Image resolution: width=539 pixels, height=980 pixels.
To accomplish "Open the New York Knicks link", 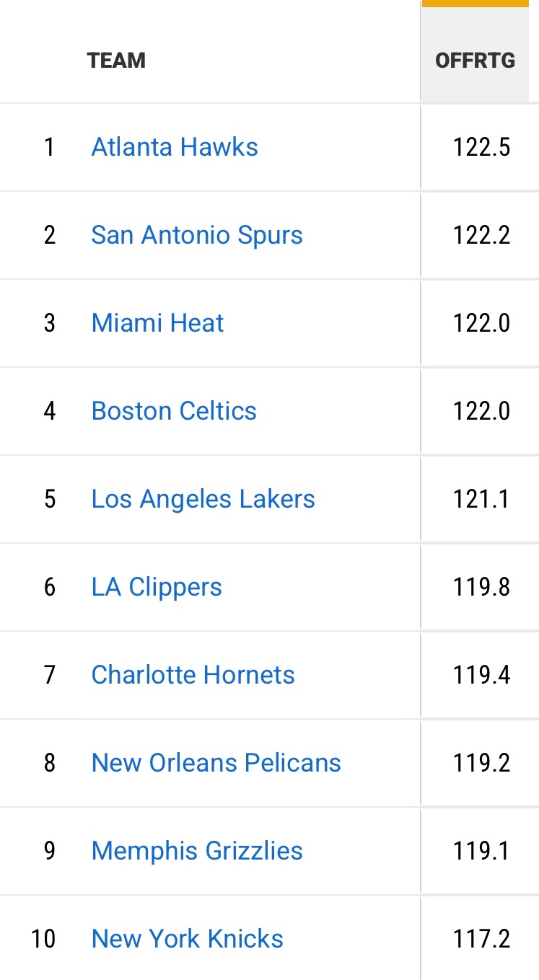I will coord(187,939).
